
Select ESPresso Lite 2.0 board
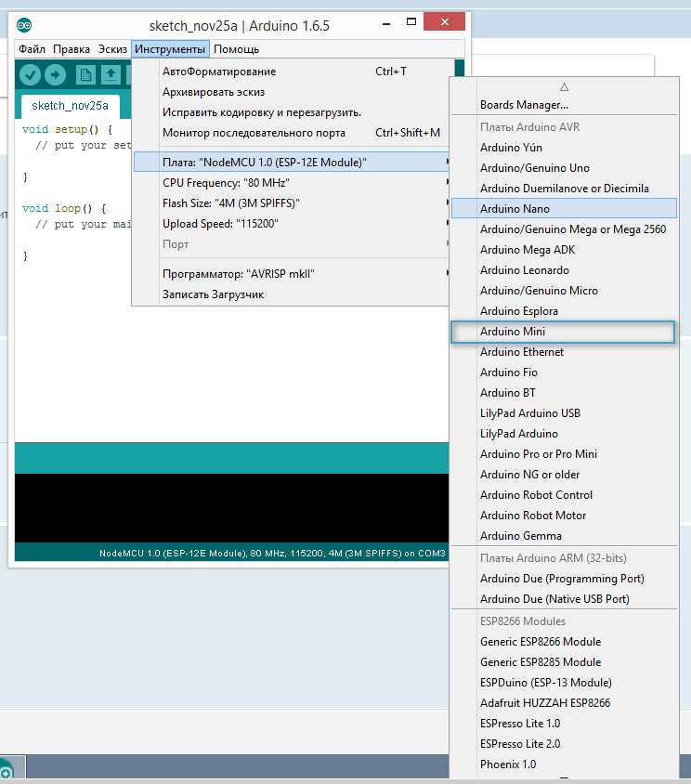point(564,744)
